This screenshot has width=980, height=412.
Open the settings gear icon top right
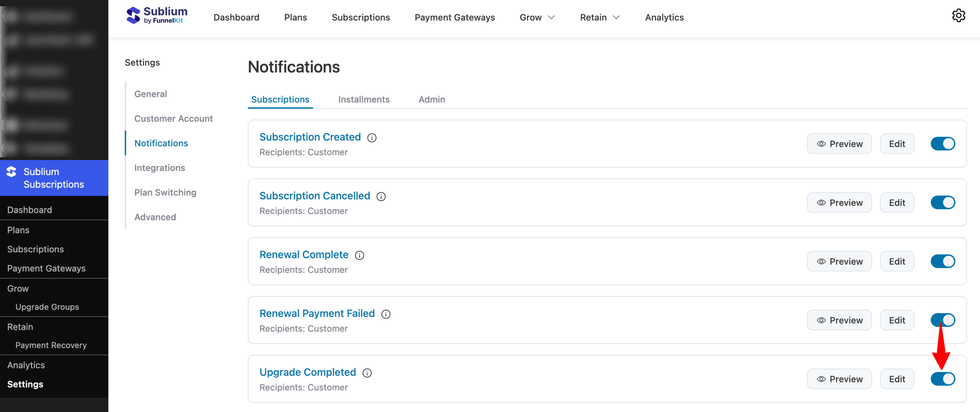[x=959, y=16]
